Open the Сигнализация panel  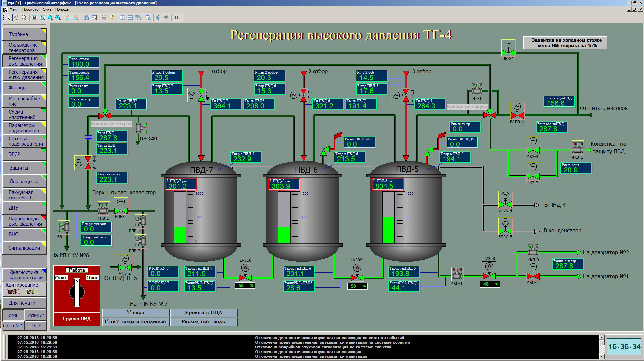point(24,248)
